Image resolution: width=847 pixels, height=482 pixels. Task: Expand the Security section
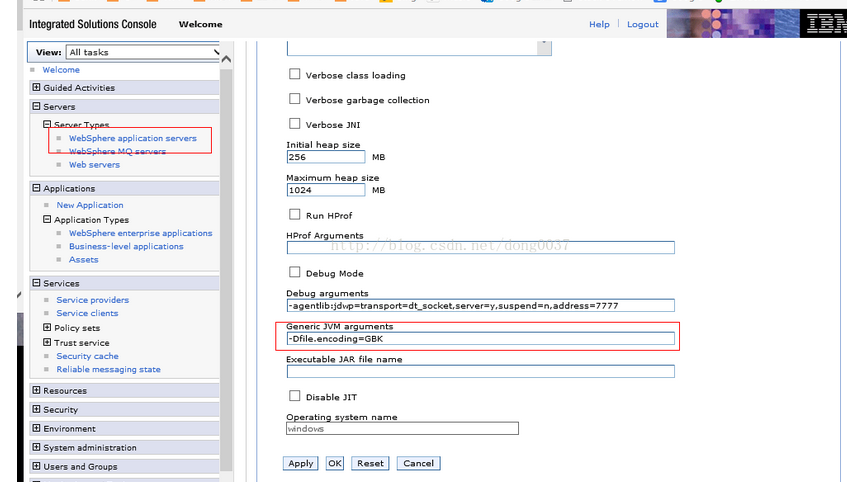point(36,409)
